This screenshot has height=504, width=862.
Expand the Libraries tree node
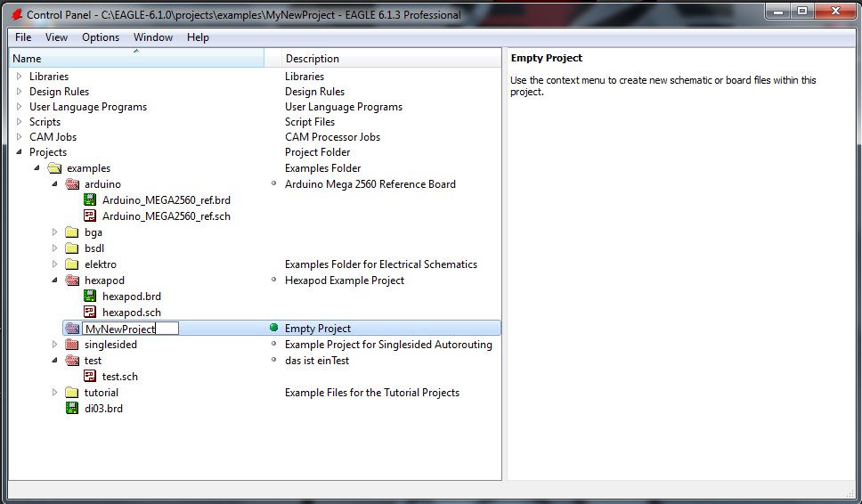(20, 77)
